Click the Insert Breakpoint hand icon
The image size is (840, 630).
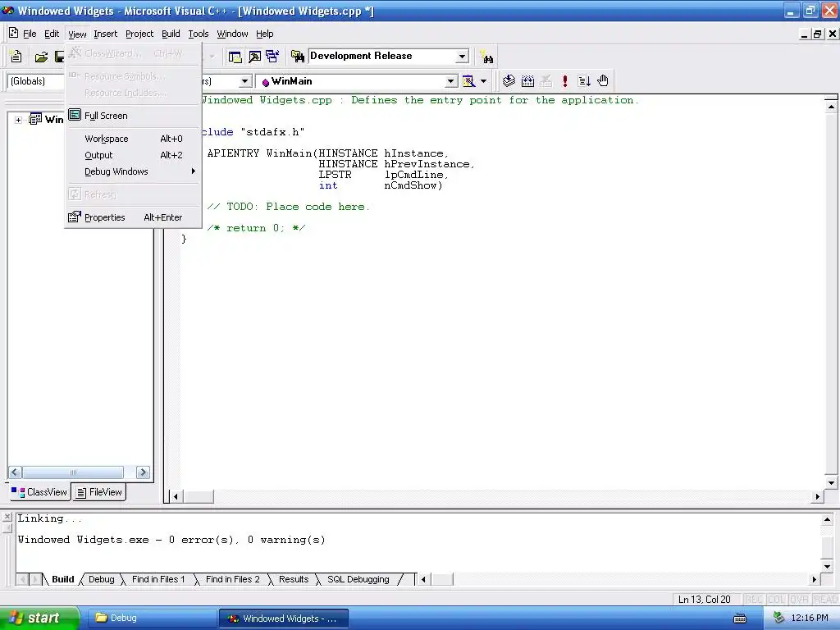603,81
